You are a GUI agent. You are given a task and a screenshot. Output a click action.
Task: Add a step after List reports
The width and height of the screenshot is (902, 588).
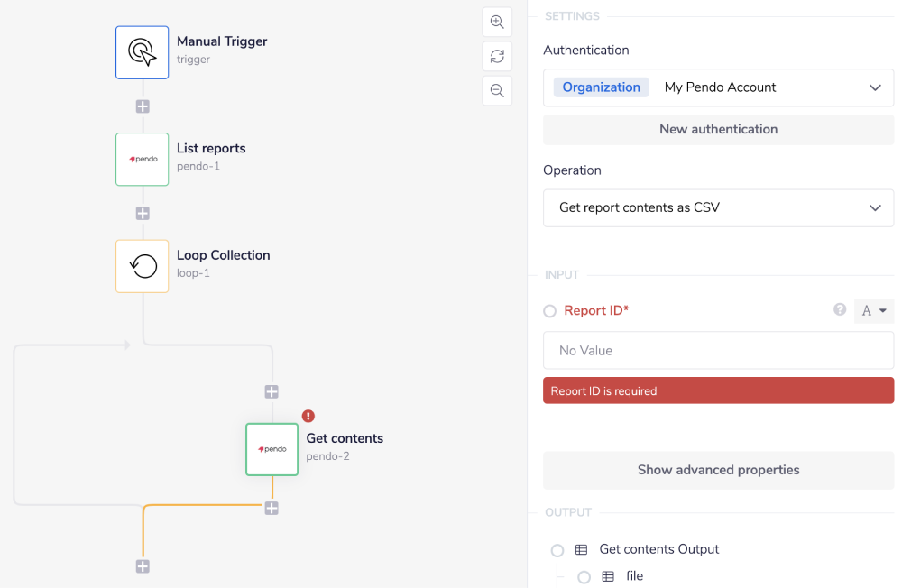(x=142, y=213)
